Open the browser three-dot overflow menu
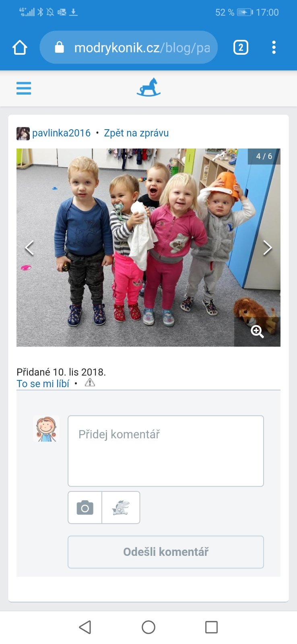 tap(274, 47)
